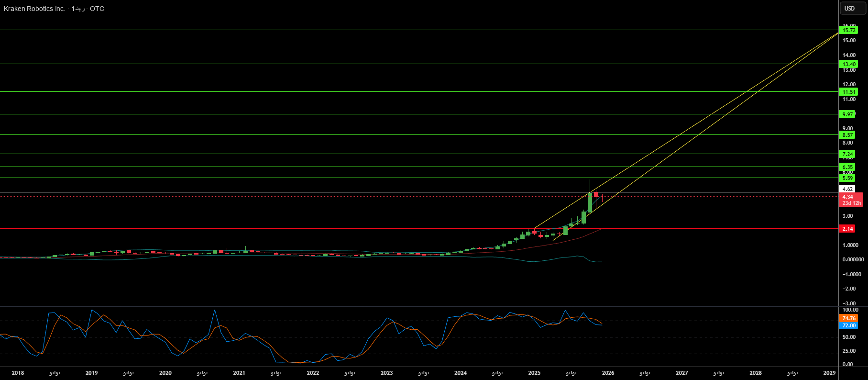Select the 15.72 green price label

[x=849, y=30]
